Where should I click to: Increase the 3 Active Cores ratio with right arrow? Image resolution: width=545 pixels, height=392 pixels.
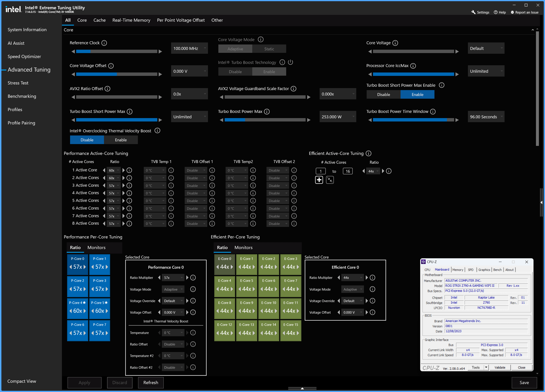[123, 186]
